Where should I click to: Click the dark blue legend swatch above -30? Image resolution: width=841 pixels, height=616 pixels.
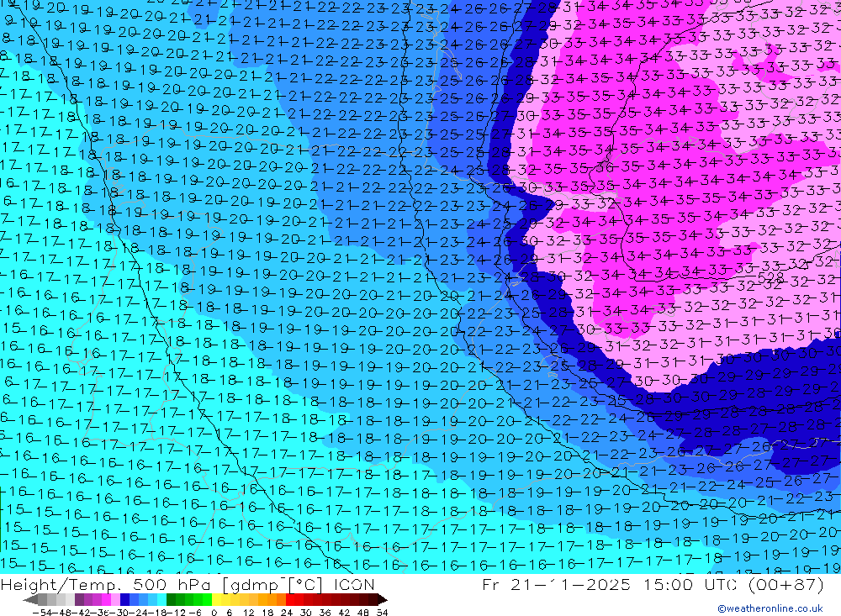(x=124, y=599)
